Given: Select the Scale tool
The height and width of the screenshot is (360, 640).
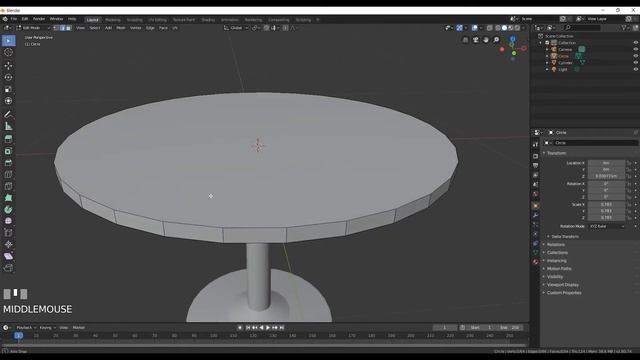Looking at the screenshot, I should [9, 89].
